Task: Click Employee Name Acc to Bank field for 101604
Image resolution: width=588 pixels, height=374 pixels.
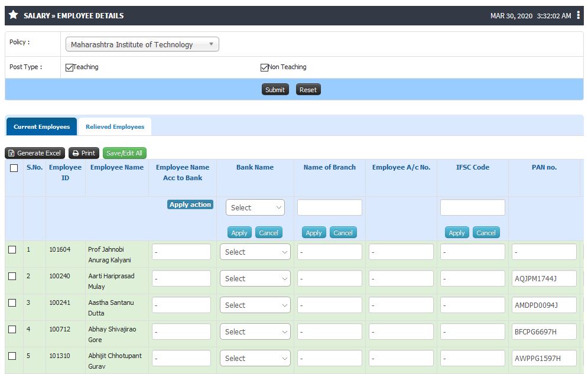Action: [x=181, y=252]
